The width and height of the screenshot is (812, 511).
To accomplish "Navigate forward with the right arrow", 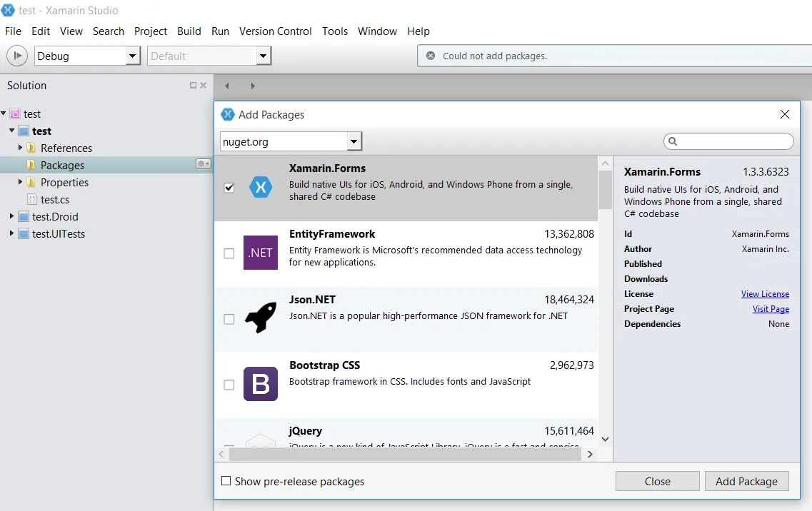I will pyautogui.click(x=253, y=86).
